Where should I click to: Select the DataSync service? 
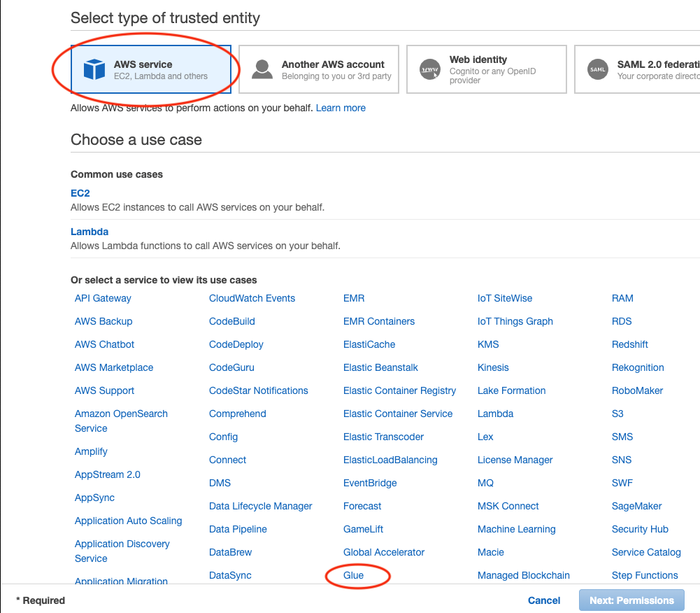click(x=230, y=575)
